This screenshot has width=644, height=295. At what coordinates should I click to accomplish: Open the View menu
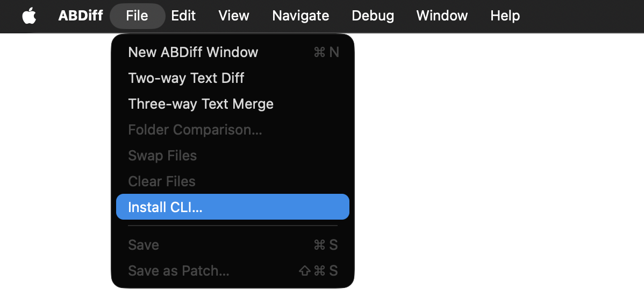[234, 16]
